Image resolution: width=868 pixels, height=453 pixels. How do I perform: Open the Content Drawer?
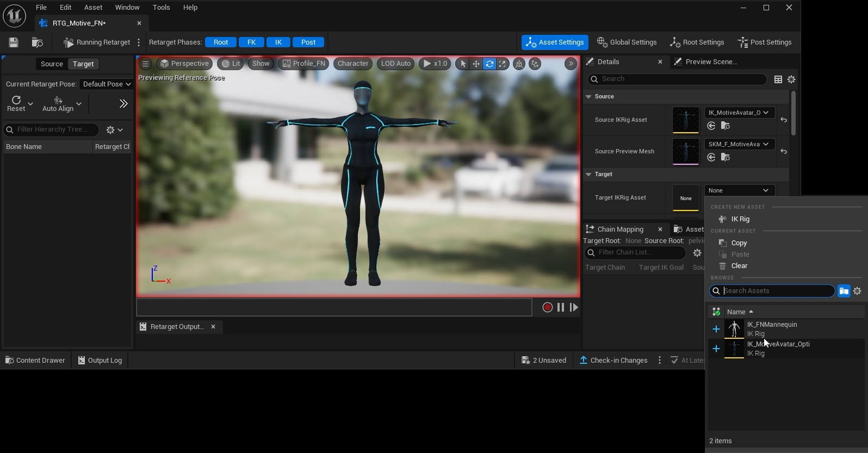(x=35, y=360)
